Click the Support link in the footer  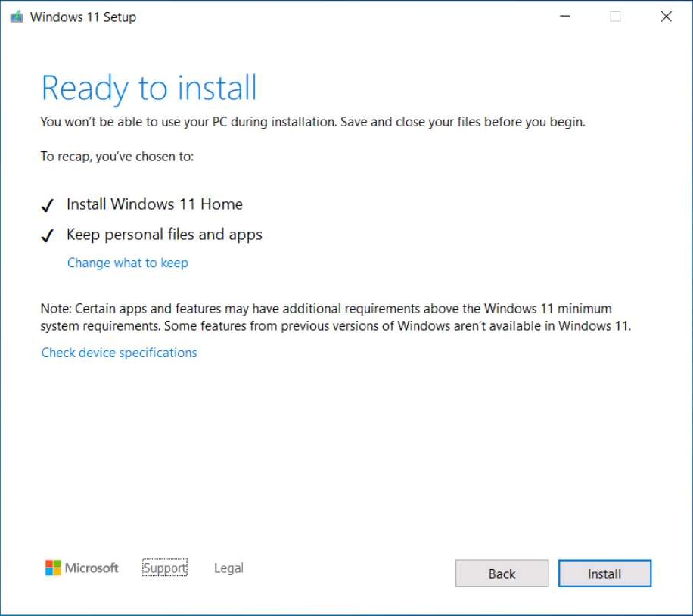164,568
